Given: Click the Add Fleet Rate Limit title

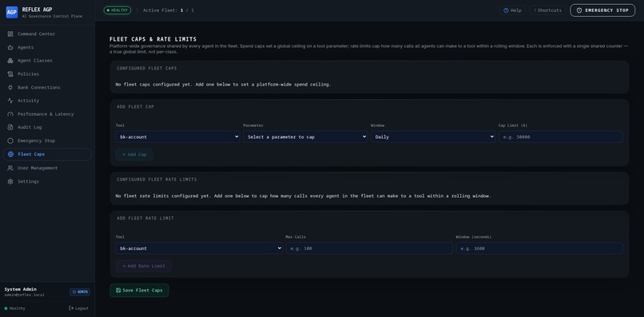Looking at the screenshot, I should pyautogui.click(x=145, y=218).
